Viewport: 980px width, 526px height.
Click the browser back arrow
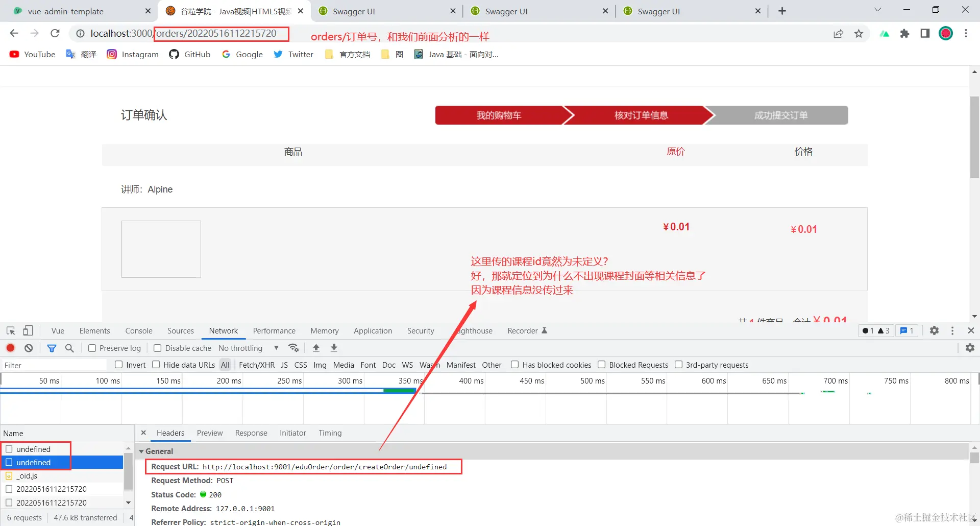tap(14, 34)
